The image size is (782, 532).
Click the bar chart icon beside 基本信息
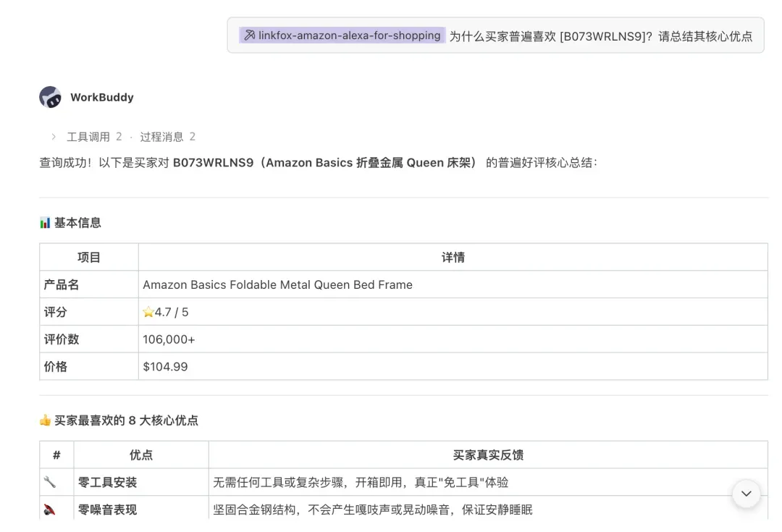tap(45, 222)
